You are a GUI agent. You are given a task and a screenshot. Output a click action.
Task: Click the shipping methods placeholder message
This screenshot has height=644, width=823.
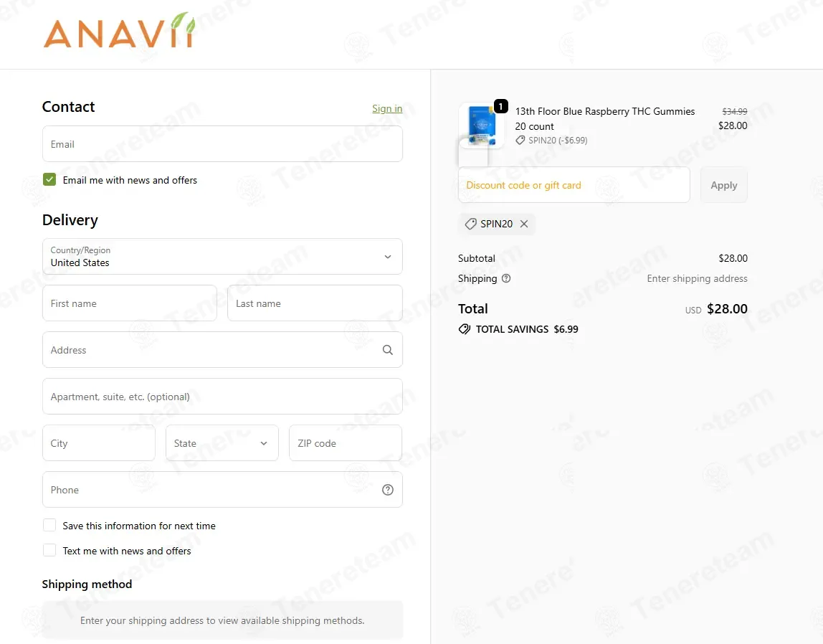(x=222, y=620)
